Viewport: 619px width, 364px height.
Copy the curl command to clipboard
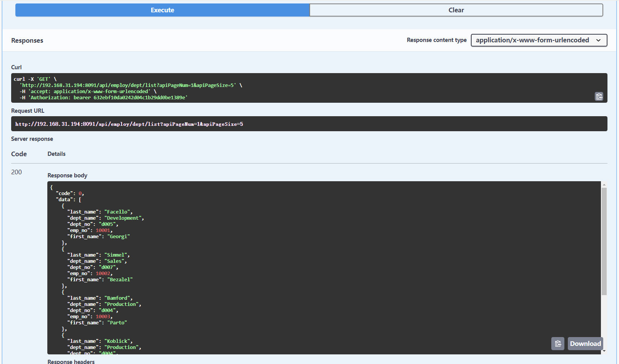tap(599, 96)
